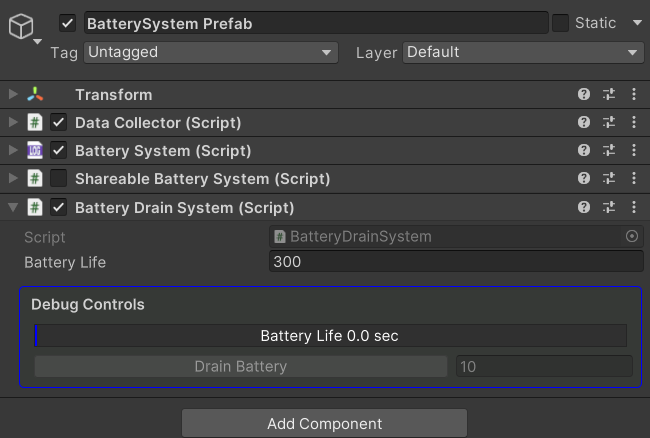Click the Shareable Battery System (Script) title
Viewport: 650px width, 438px height.
click(203, 179)
